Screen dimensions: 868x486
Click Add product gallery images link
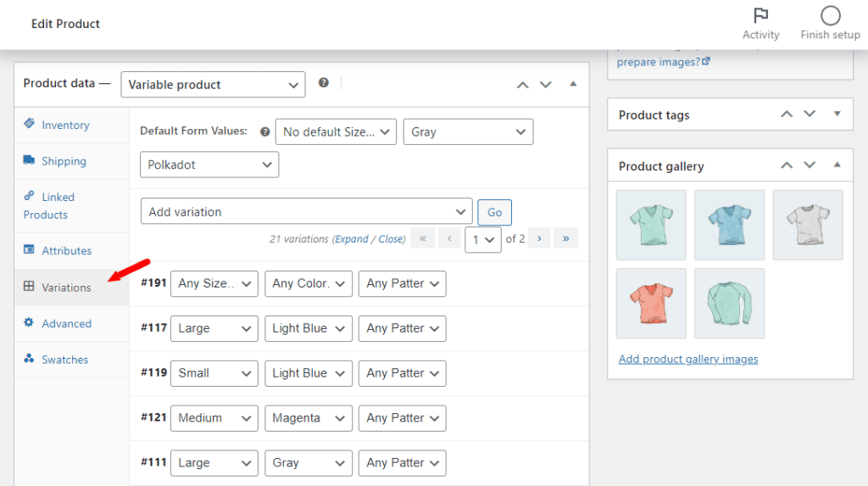[x=687, y=359]
